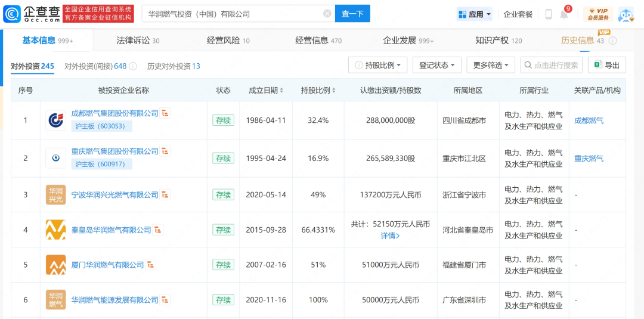
Task: Open equity chart icon for 重庆燃气集团
Action: 165,151
